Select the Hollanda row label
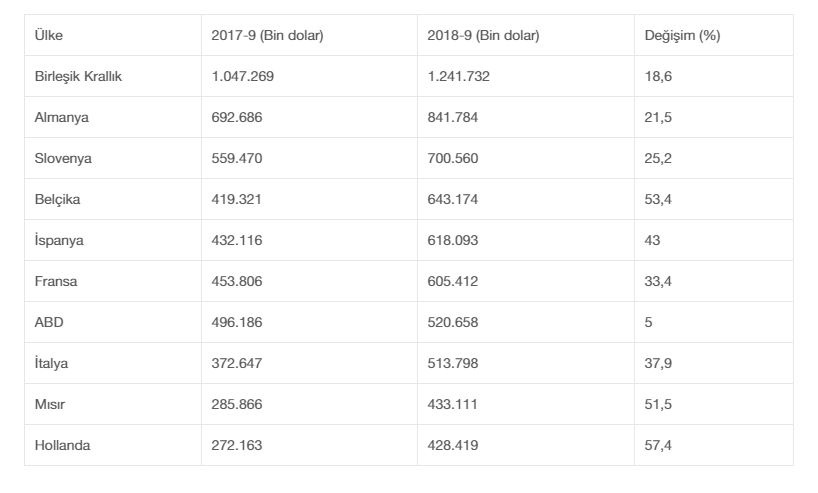Image resolution: width=818 pixels, height=493 pixels. (x=62, y=445)
